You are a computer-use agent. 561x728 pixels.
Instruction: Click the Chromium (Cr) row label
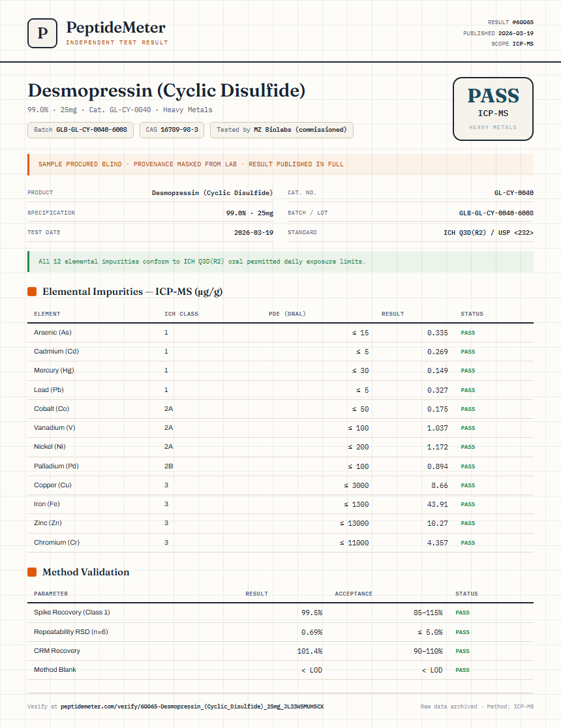57,543
